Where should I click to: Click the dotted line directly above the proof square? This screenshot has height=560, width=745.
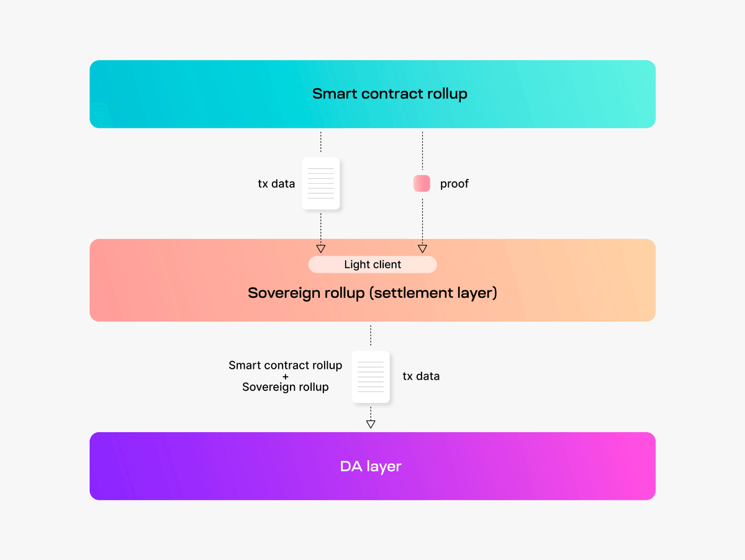click(x=422, y=151)
